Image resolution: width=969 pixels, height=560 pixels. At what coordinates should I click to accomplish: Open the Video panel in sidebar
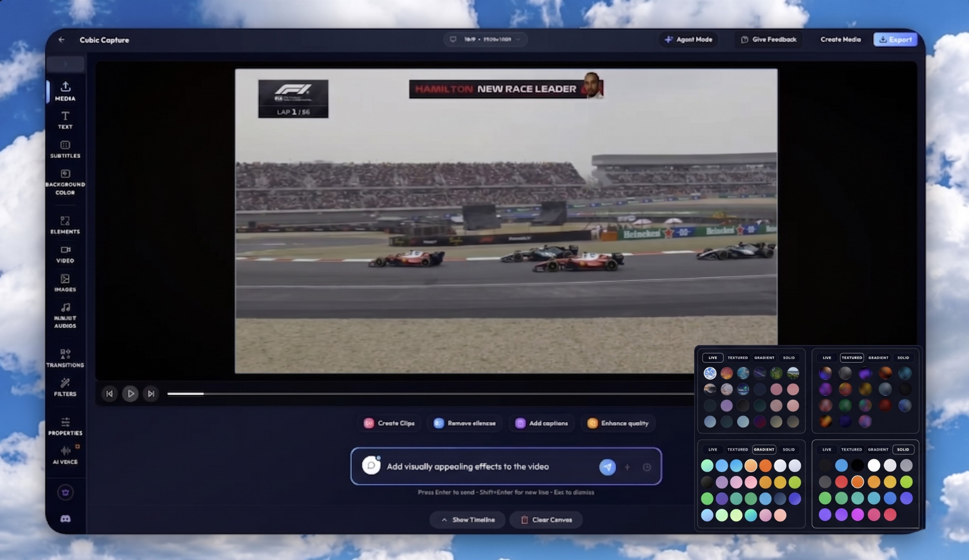tap(65, 255)
